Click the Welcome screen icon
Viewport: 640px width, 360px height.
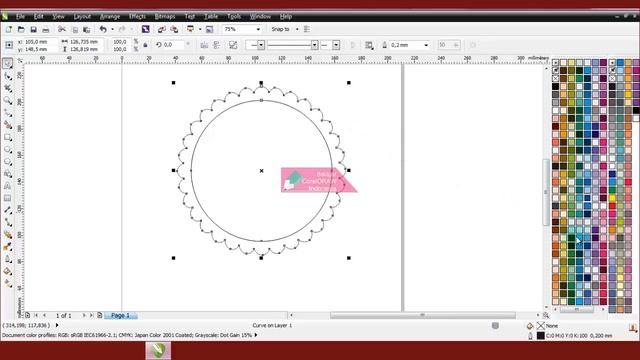coord(209,29)
